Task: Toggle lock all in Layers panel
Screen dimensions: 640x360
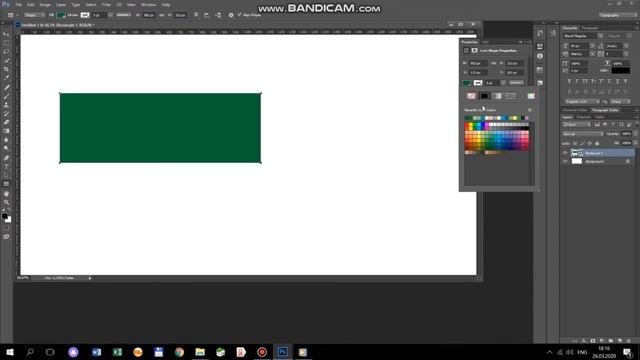Action: coord(597,143)
